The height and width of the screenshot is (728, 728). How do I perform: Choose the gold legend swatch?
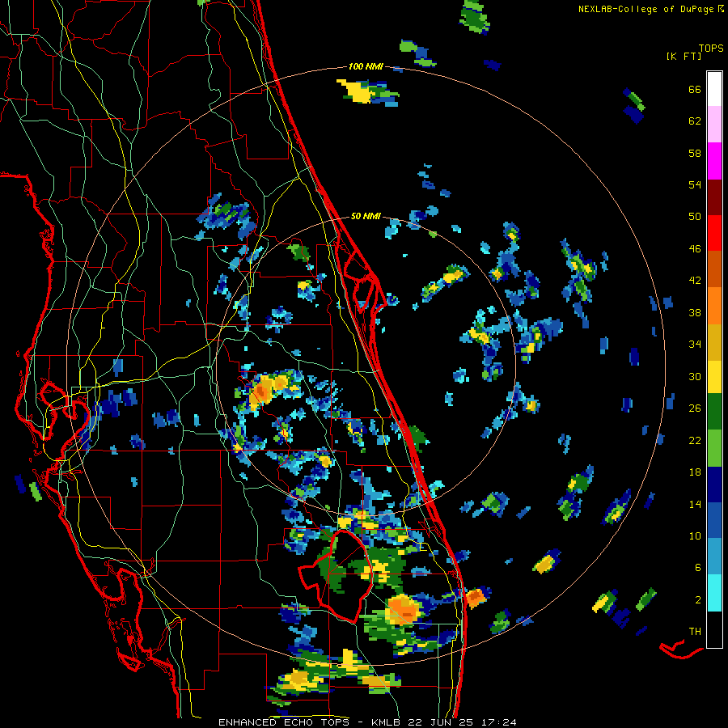pyautogui.click(x=714, y=342)
